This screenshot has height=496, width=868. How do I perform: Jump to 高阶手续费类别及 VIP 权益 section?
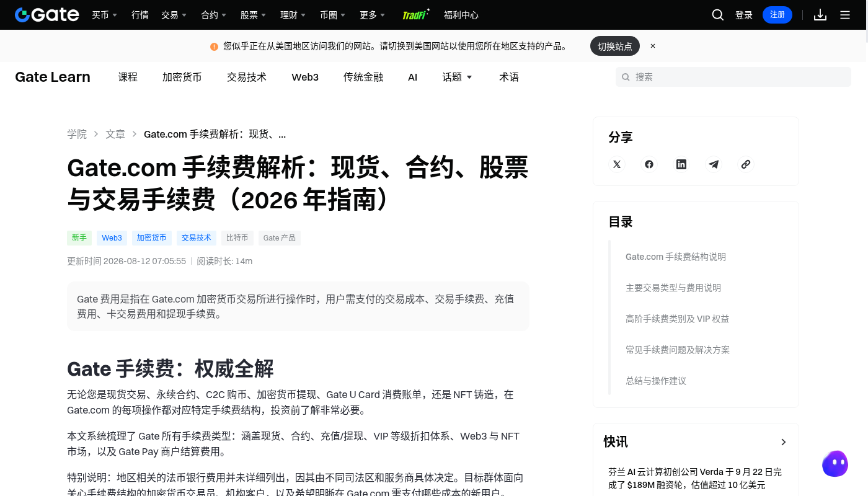[x=678, y=319]
